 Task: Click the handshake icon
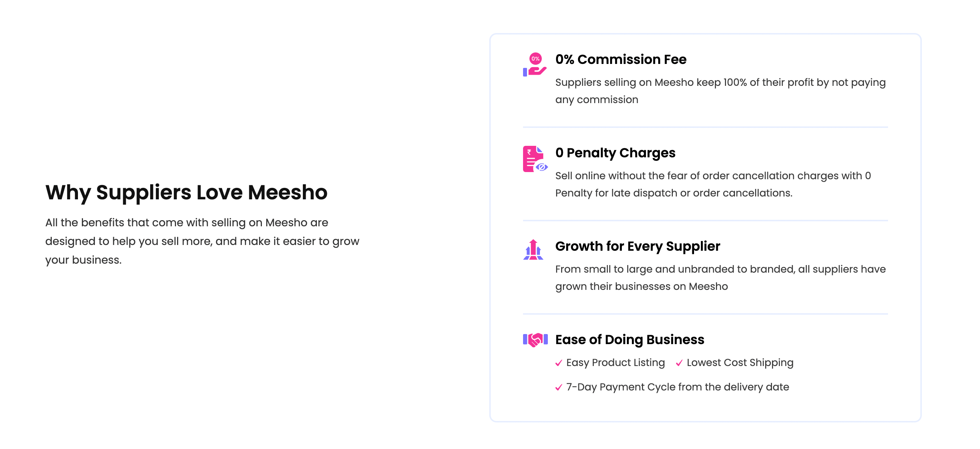pyautogui.click(x=535, y=339)
